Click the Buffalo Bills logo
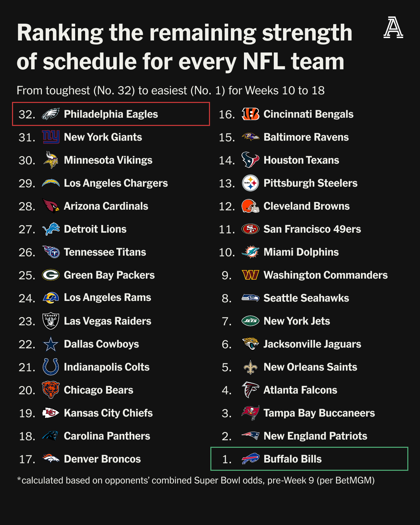Viewport: 420px width, 525px height. coord(250,459)
